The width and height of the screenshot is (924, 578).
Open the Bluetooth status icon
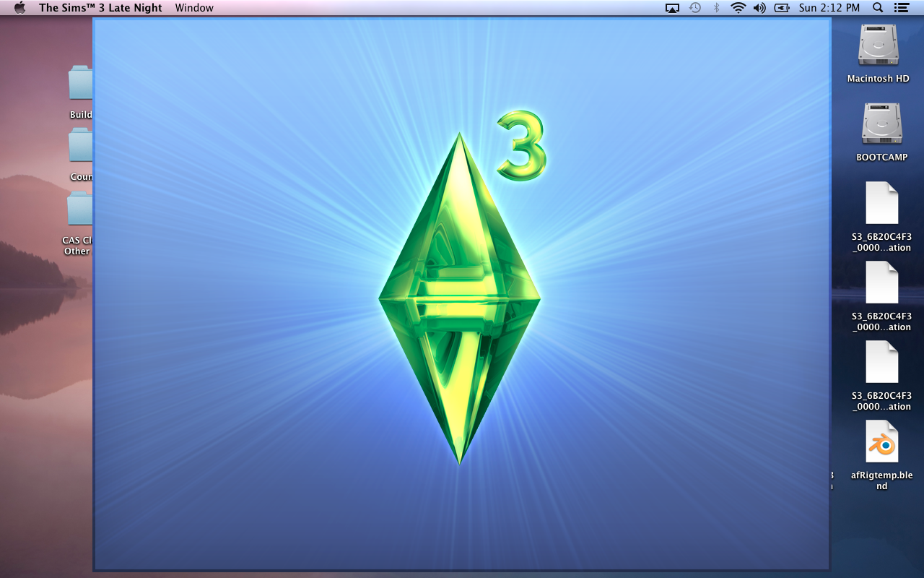pyautogui.click(x=716, y=8)
